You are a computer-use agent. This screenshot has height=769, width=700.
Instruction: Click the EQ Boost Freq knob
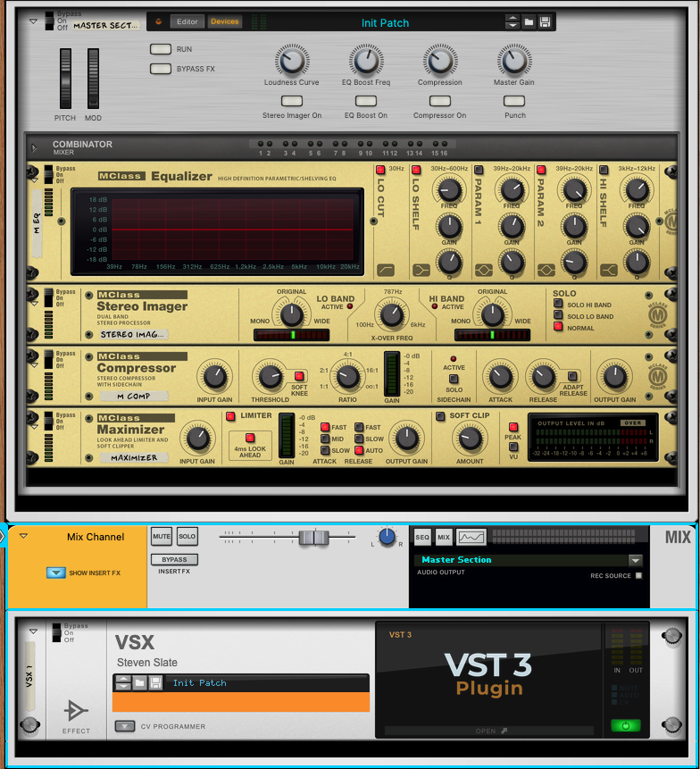click(x=366, y=61)
